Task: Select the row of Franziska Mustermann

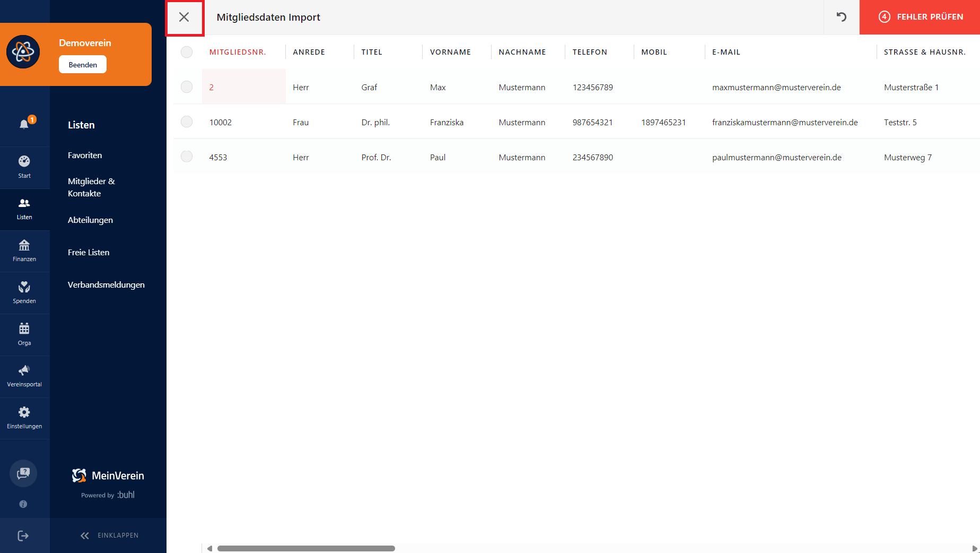Action: [187, 122]
